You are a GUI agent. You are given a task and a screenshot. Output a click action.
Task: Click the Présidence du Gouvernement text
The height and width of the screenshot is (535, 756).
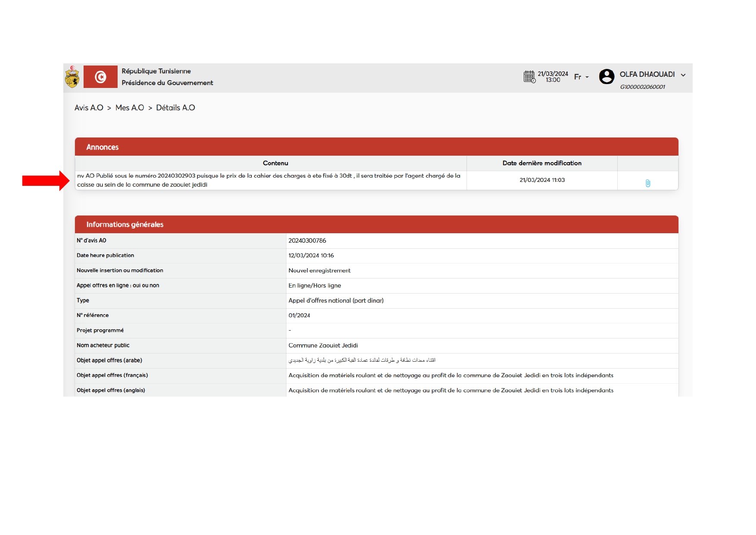pyautogui.click(x=167, y=83)
